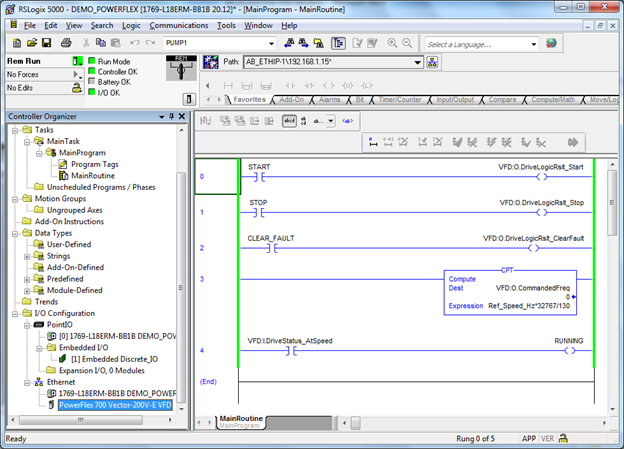Insert an Output Energize coil instruction

(x=329, y=86)
